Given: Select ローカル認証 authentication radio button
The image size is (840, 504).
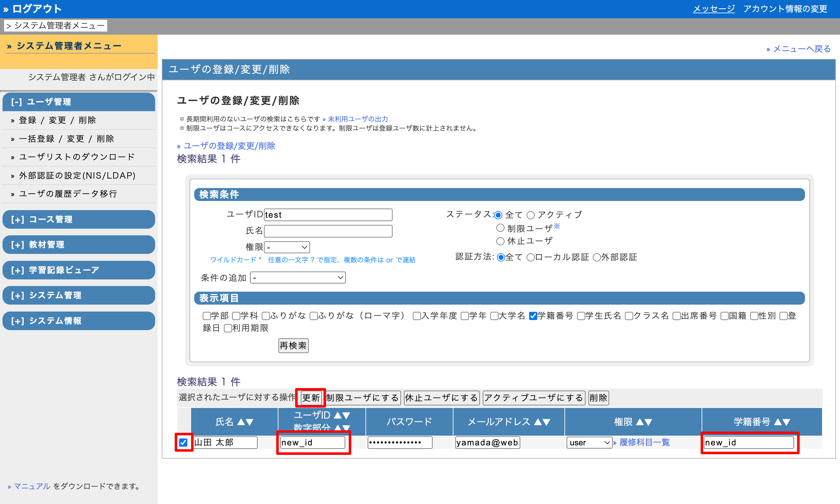Looking at the screenshot, I should 530,257.
